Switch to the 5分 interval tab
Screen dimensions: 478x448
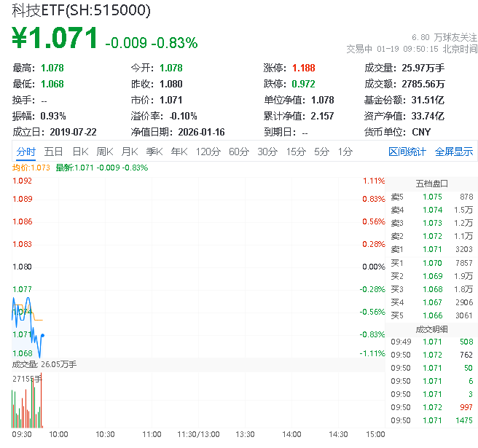coord(322,152)
